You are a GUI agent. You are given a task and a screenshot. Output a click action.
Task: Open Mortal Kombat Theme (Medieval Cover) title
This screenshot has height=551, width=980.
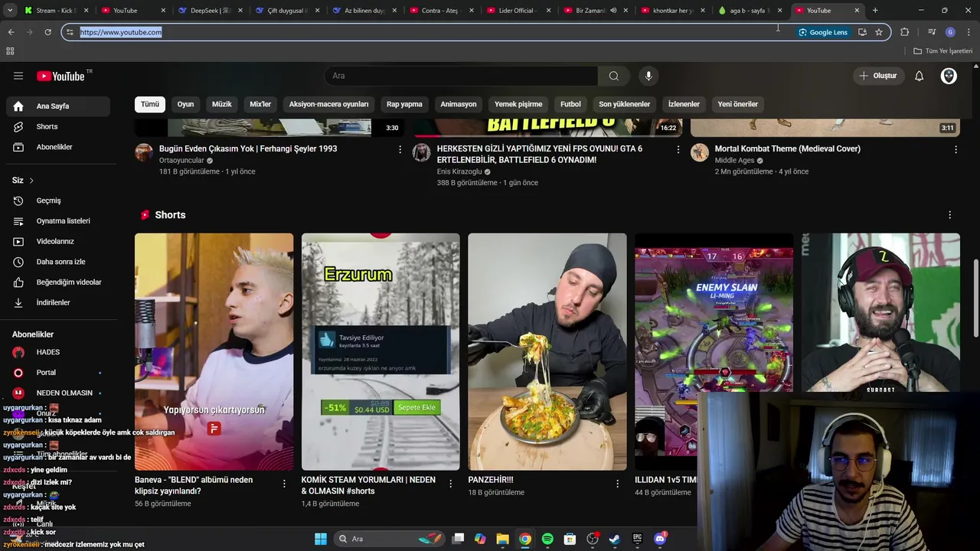(787, 148)
